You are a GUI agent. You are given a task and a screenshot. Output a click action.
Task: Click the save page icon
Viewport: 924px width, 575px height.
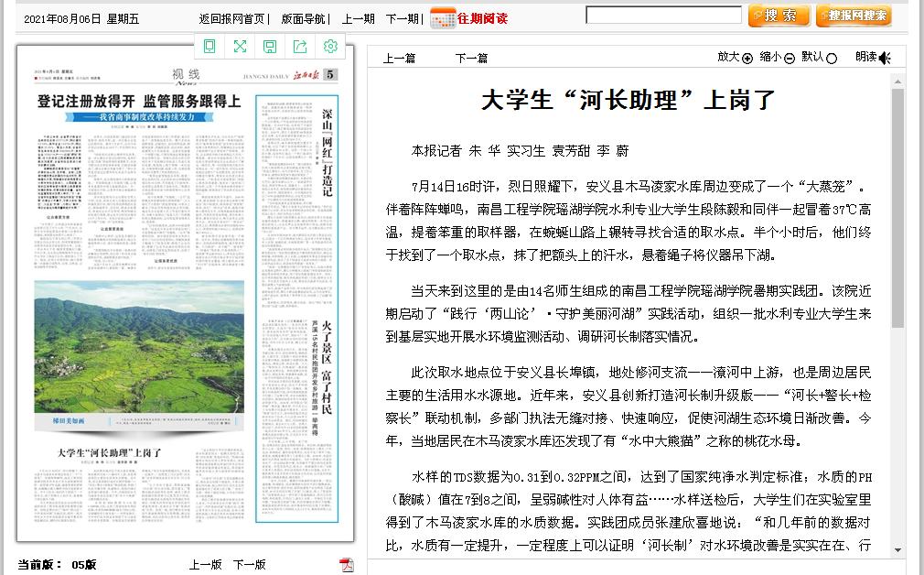[x=270, y=46]
